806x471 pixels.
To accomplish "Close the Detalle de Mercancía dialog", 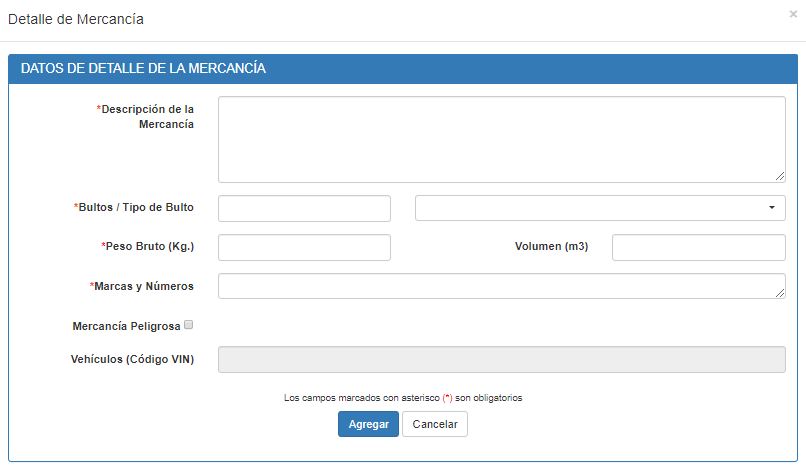I will pos(793,15).
